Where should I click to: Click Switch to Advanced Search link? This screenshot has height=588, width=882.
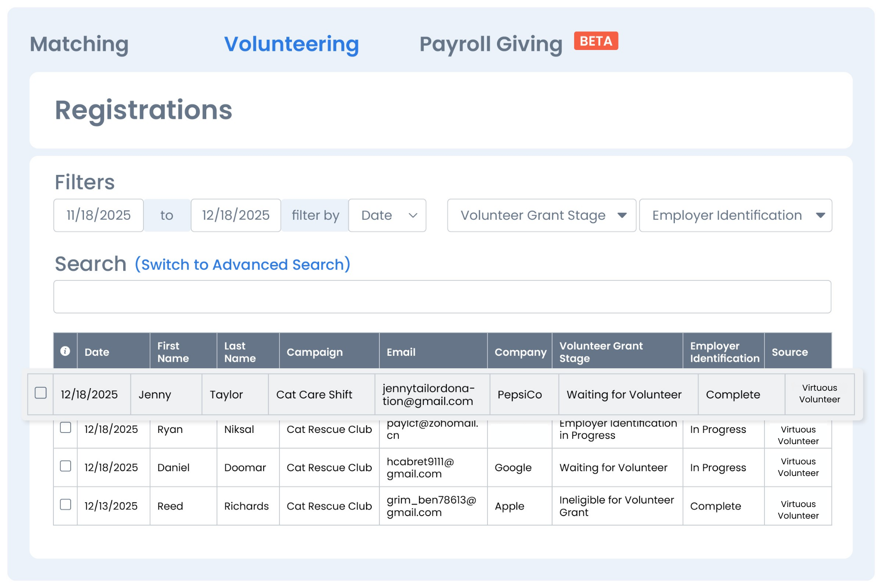(x=242, y=264)
